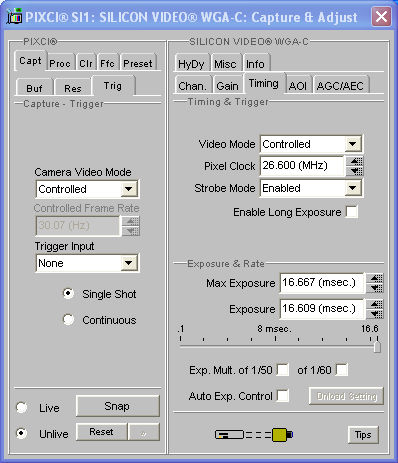Enable the Long Exposure checkbox

click(352, 212)
